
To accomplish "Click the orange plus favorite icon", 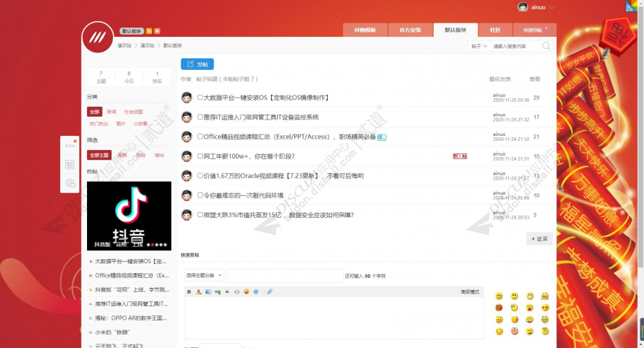I will 157,31.
